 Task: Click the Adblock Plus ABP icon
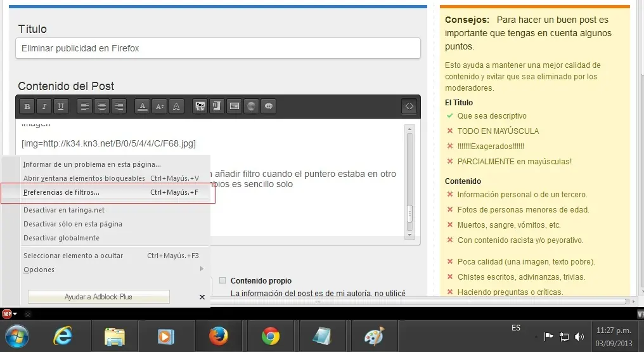6,314
